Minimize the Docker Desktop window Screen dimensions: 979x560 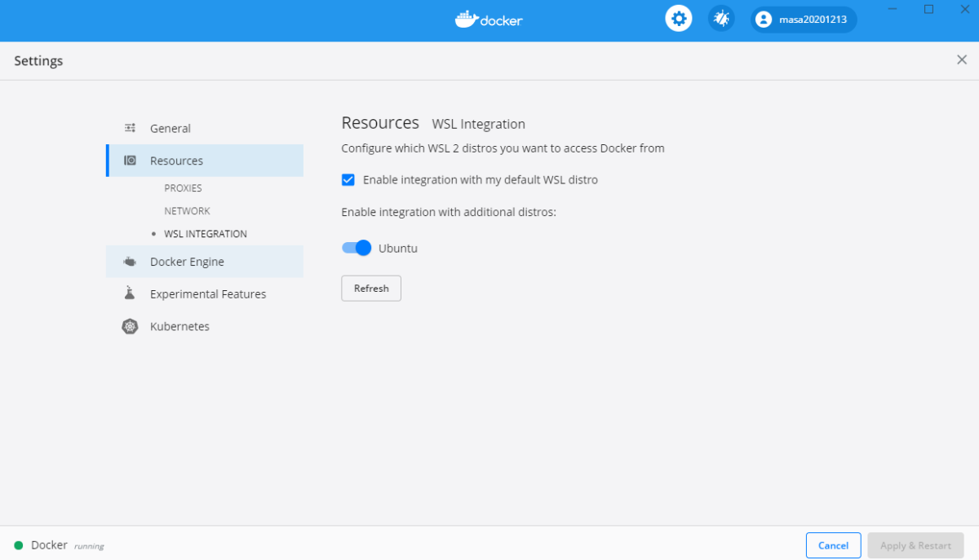tap(894, 9)
